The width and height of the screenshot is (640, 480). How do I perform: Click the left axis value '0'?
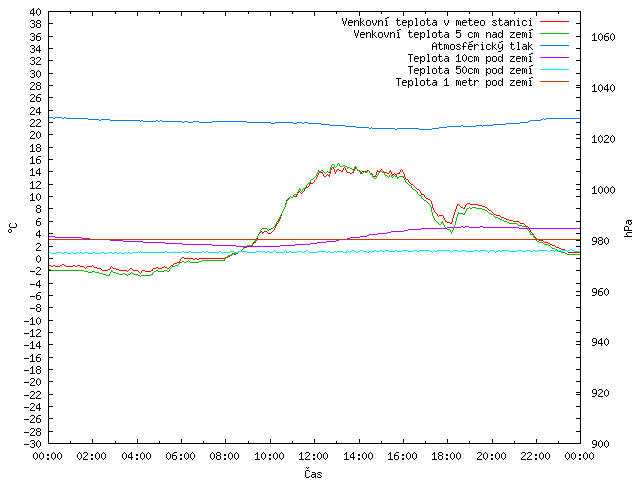click(39, 259)
